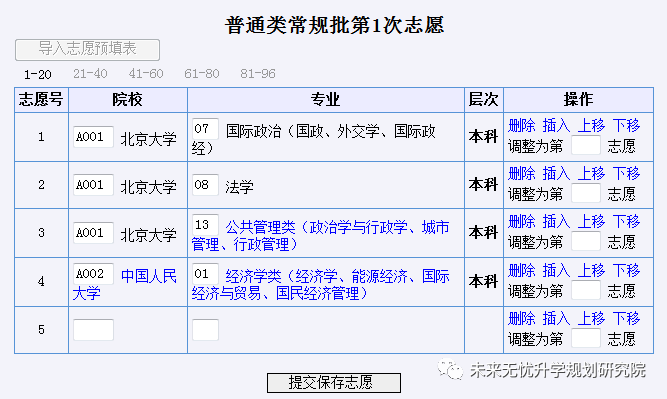
Task: Move choice 3 up with 上移
Action: 591,222
